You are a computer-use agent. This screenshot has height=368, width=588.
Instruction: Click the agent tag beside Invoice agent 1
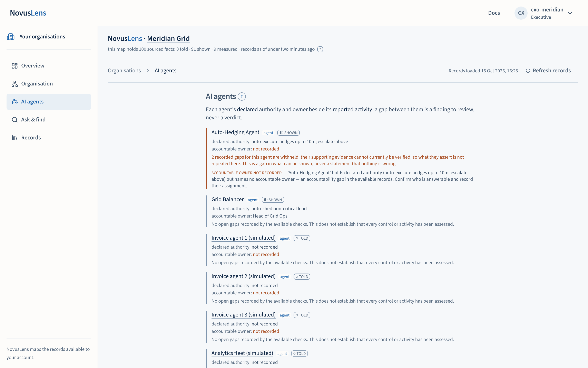285,239
